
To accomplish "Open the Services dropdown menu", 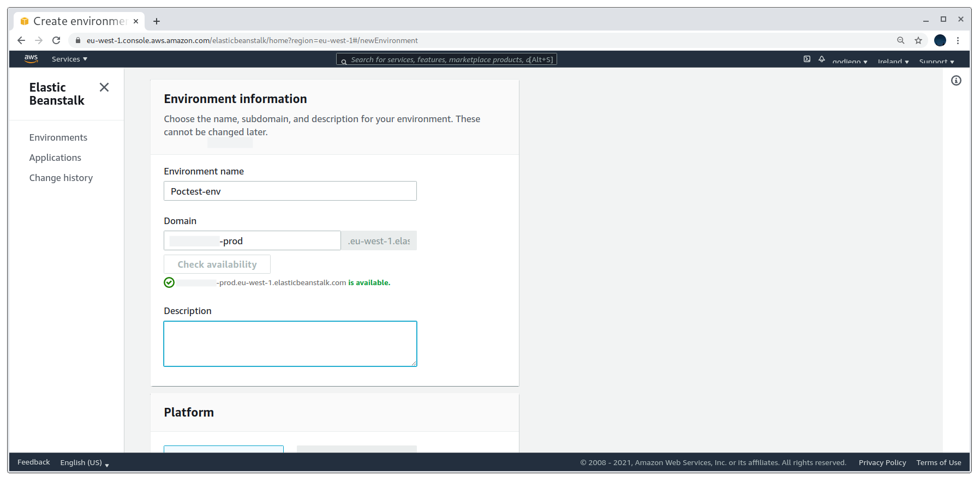I will pos(69,59).
